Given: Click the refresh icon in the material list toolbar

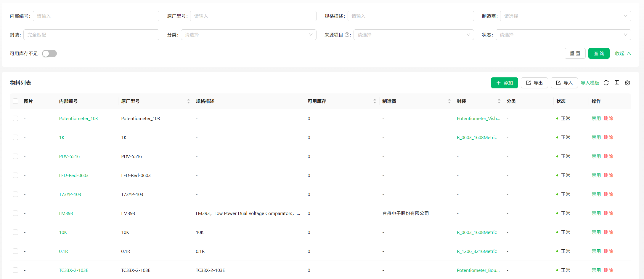Looking at the screenshot, I should [x=606, y=83].
